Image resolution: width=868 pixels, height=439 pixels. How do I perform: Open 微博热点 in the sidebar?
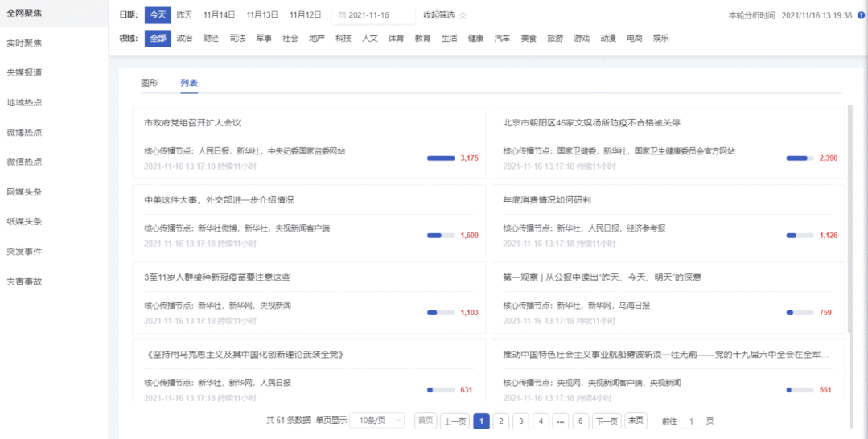24,133
